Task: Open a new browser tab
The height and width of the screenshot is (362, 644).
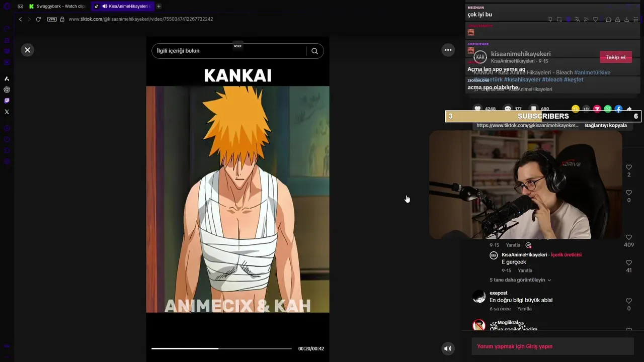Action: pos(158,7)
